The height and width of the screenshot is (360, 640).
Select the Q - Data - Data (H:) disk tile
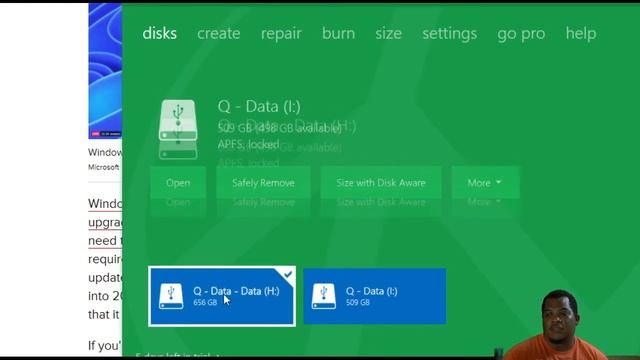tap(222, 296)
